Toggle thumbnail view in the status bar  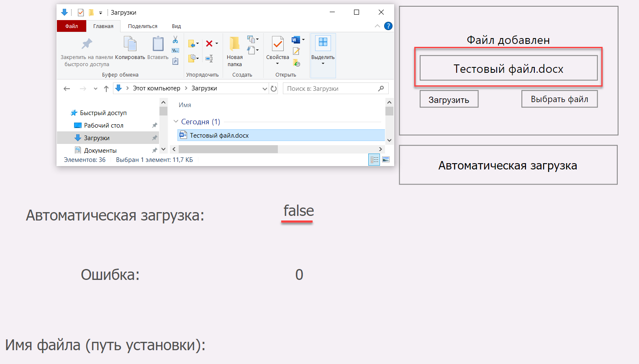385,159
